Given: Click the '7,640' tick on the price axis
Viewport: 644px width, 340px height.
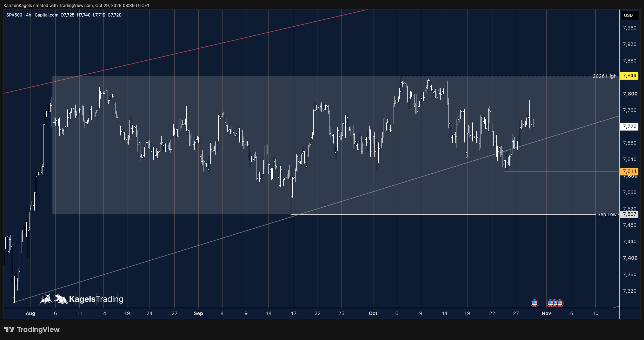Looking at the screenshot, I should (630, 159).
